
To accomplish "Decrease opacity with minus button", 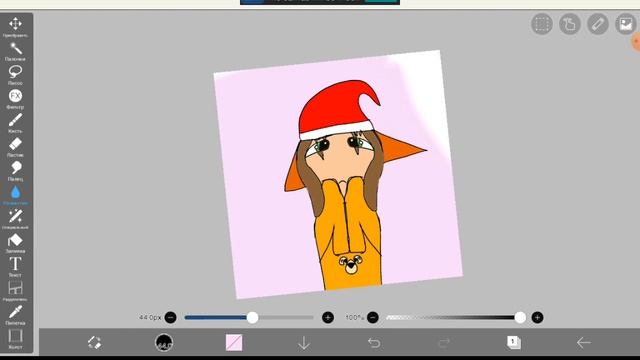I will point(373,317).
